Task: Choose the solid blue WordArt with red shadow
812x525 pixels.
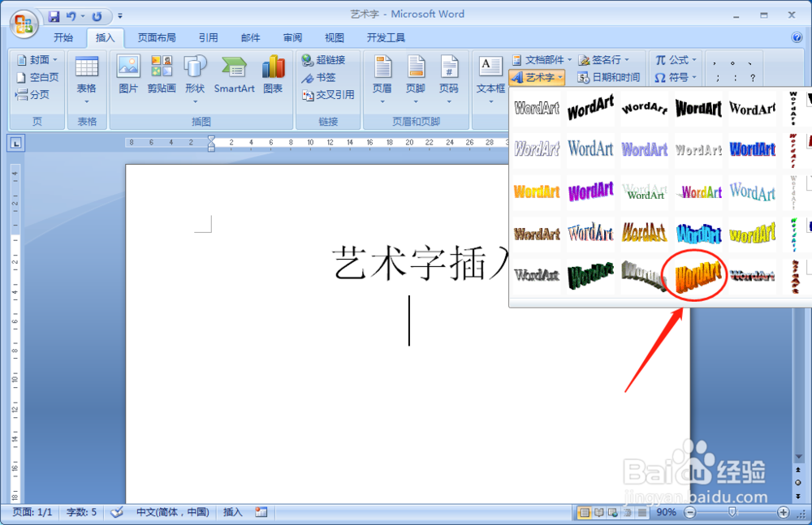Action: pyautogui.click(x=752, y=149)
